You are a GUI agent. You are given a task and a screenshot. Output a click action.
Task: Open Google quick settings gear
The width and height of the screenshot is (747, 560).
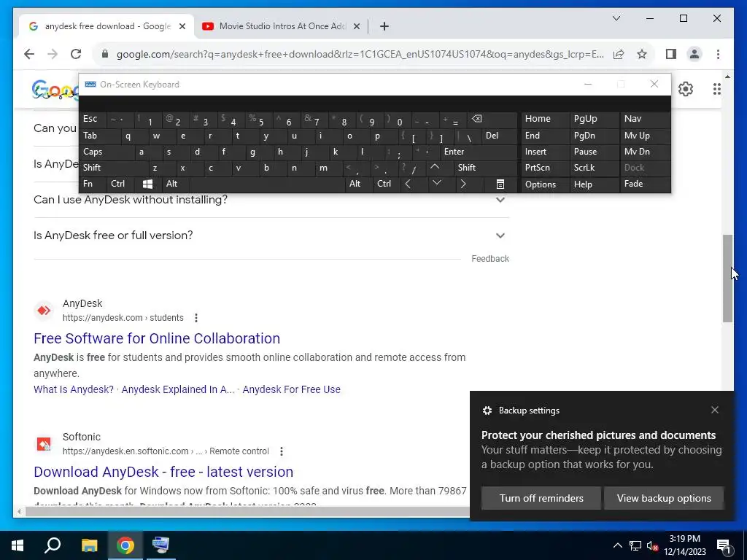click(686, 88)
